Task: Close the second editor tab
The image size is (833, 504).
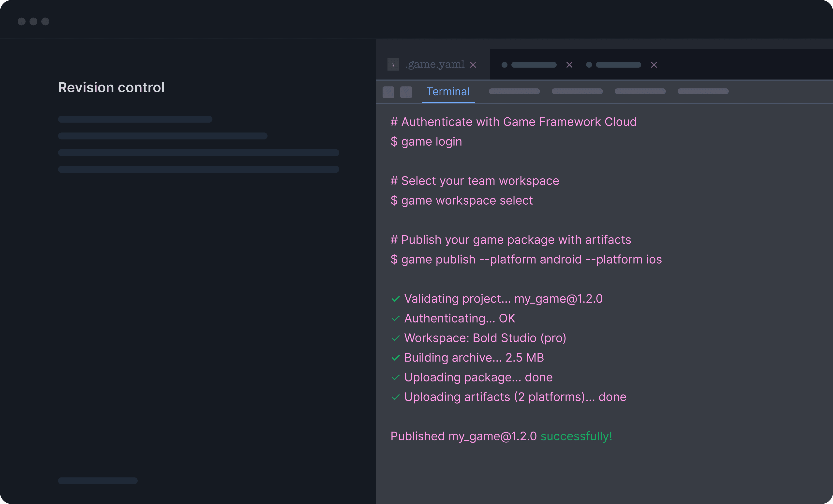Action: (x=569, y=65)
